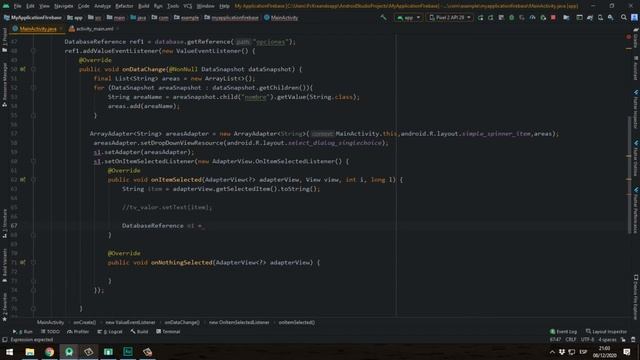This screenshot has width=640, height=360.
Task: Open the Run tool window
Action: click(x=23, y=332)
